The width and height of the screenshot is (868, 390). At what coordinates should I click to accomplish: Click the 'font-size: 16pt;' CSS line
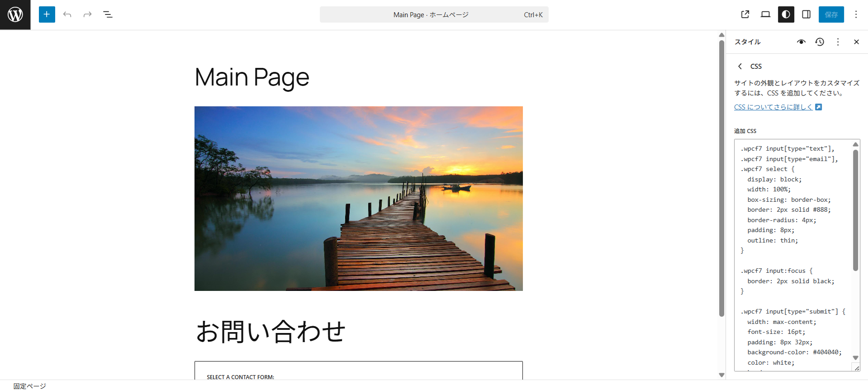click(776, 332)
